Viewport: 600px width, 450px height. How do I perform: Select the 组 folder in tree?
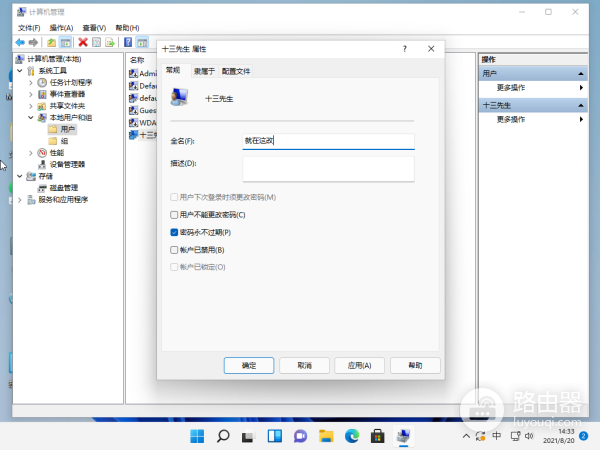(x=59, y=141)
